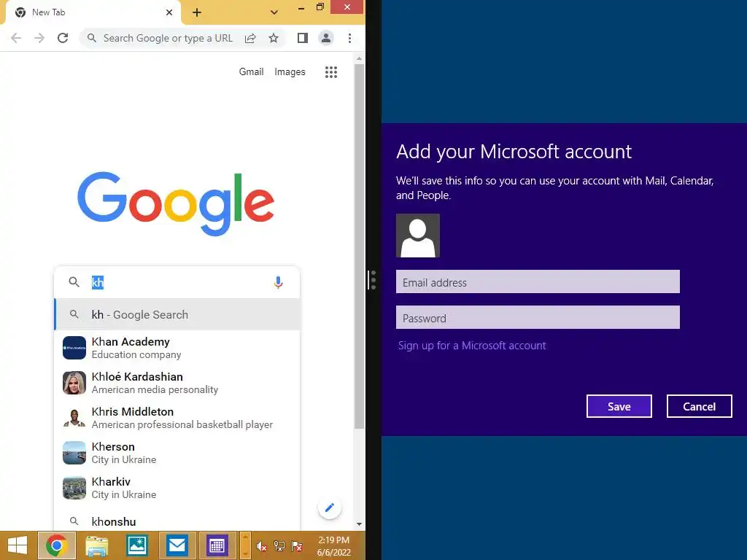747x560 pixels.
Task: Click the muted volume tray icon
Action: tap(262, 546)
